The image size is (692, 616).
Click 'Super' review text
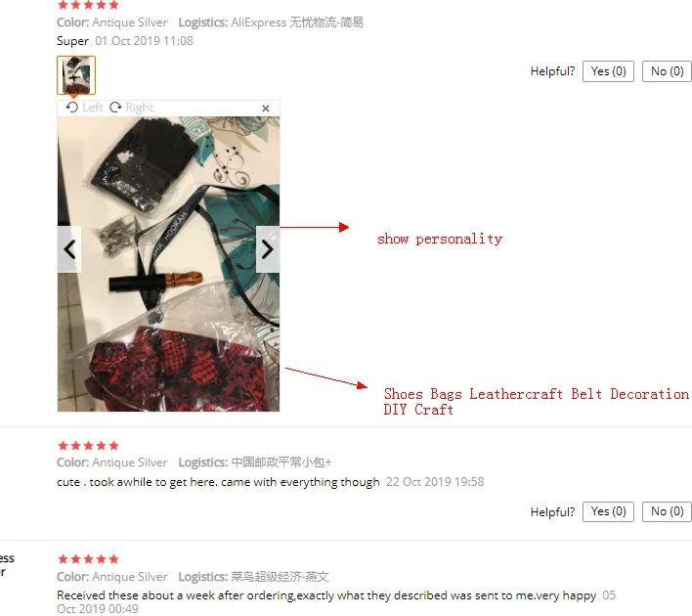point(73,41)
